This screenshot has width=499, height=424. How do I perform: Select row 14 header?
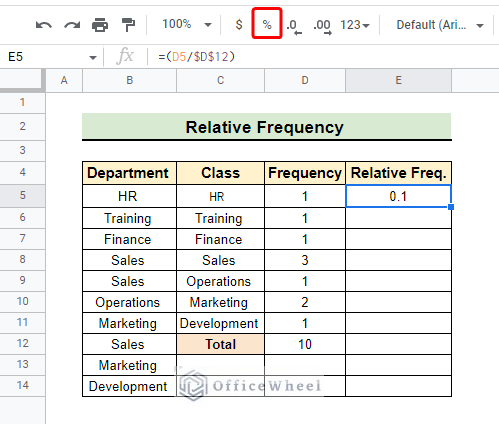(22, 385)
